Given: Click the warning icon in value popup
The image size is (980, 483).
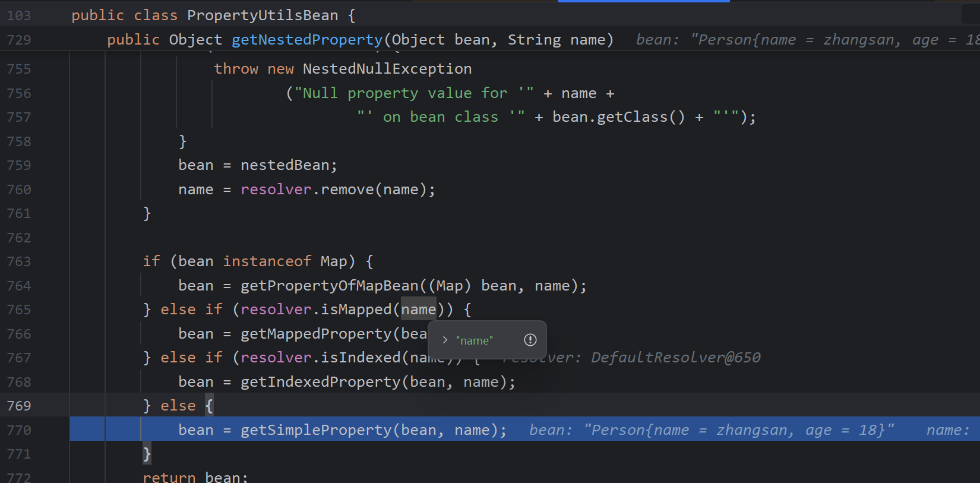Looking at the screenshot, I should (530, 340).
